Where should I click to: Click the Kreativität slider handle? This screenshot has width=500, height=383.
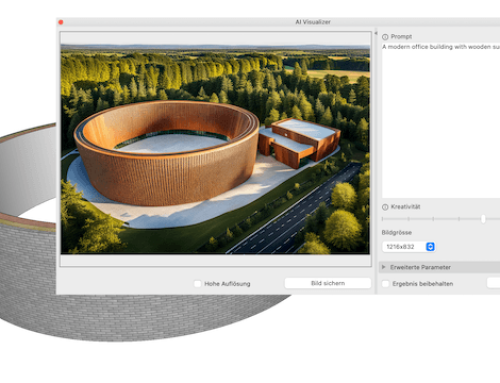pos(483,219)
